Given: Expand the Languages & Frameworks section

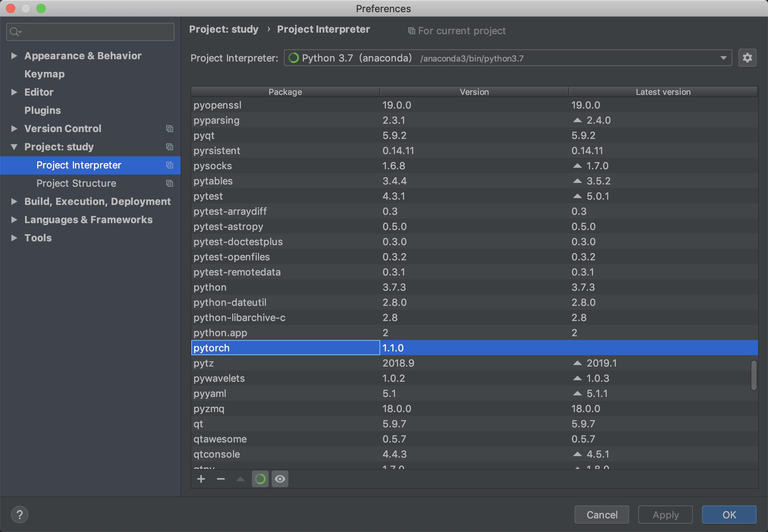Looking at the screenshot, I should 14,219.
